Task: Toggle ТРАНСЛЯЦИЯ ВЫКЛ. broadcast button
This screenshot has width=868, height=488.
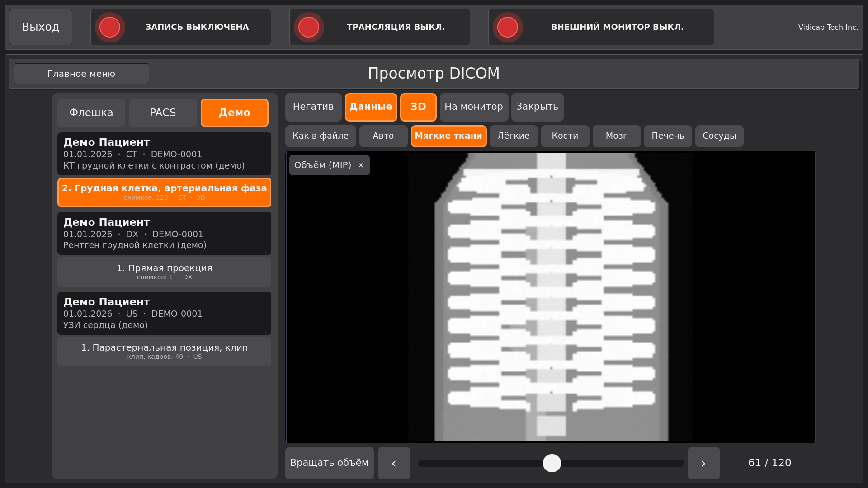Action: click(x=380, y=27)
